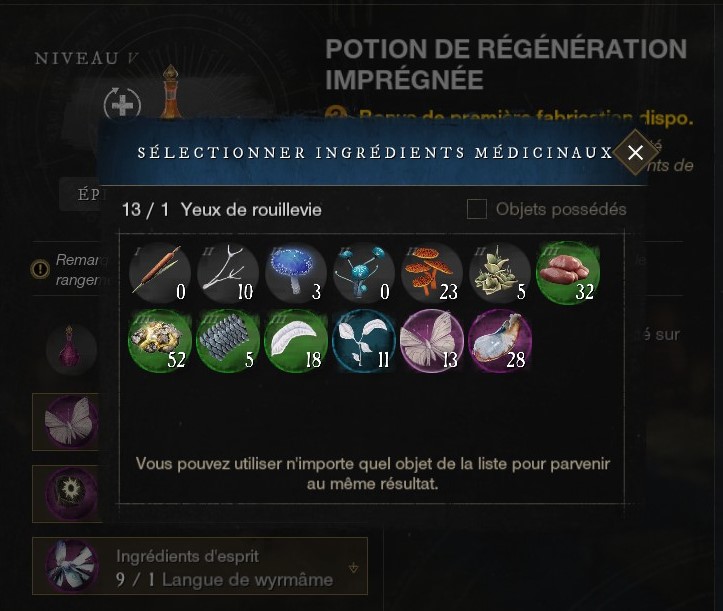Select the white feather ingredient with 18
The width and height of the screenshot is (723, 611).
tap(296, 340)
